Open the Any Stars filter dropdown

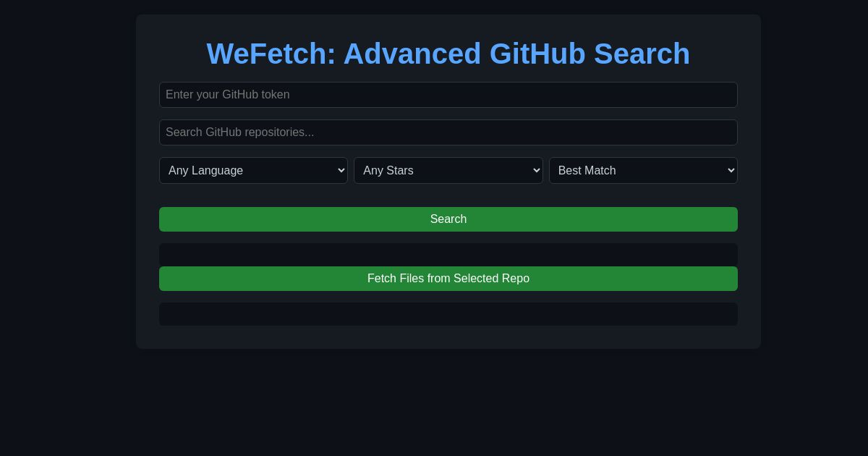pos(448,170)
